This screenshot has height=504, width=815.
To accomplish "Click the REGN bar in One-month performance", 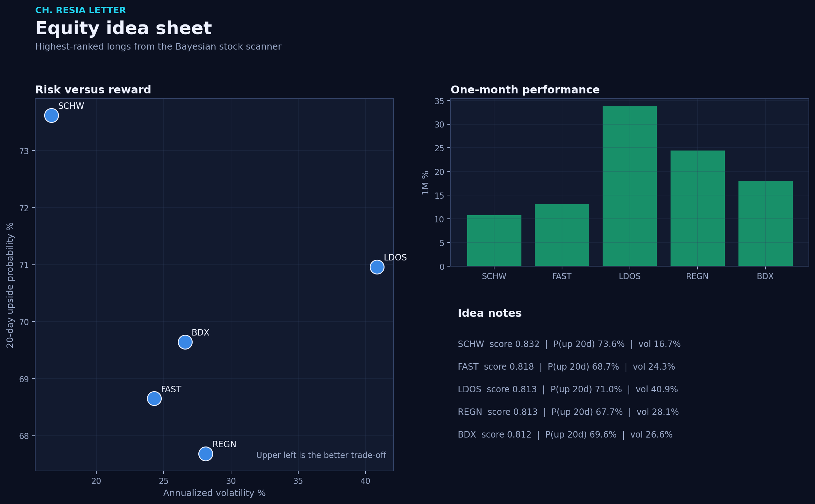I will [697, 208].
